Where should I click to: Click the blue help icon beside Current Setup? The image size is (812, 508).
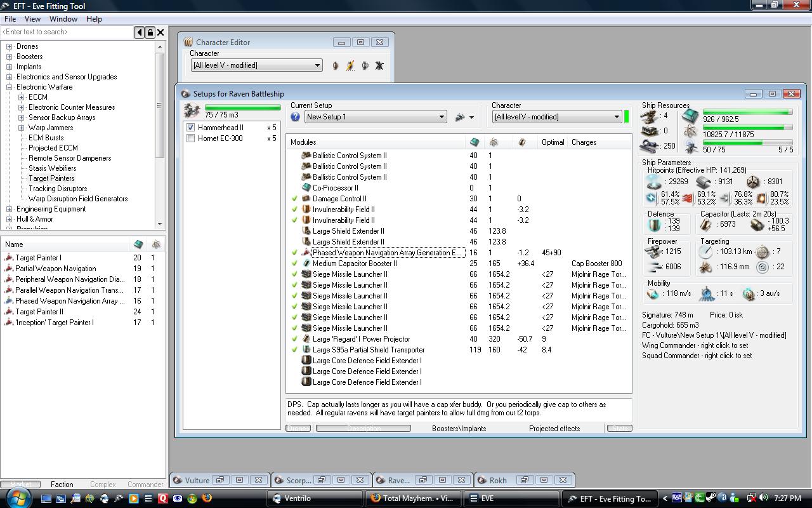(x=295, y=117)
